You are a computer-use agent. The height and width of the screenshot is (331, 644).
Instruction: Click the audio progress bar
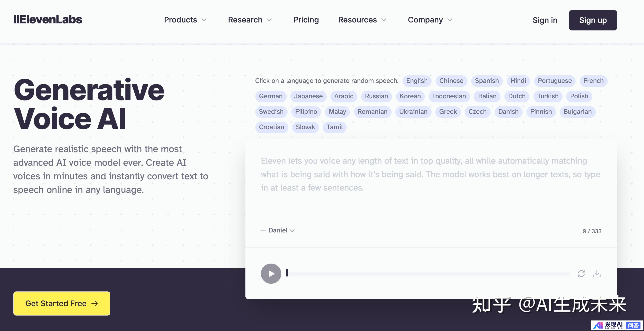(x=429, y=274)
